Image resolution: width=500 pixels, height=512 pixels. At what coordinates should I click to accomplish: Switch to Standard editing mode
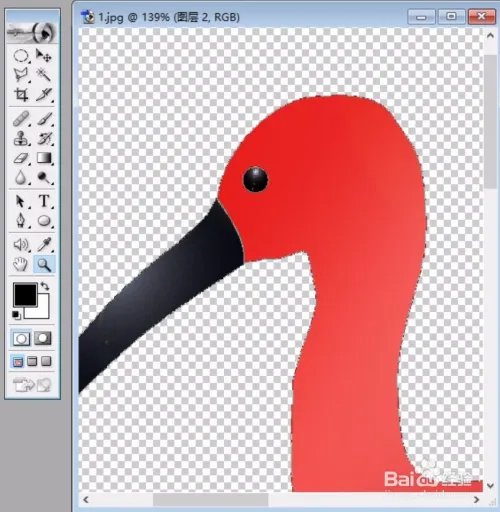click(21, 338)
